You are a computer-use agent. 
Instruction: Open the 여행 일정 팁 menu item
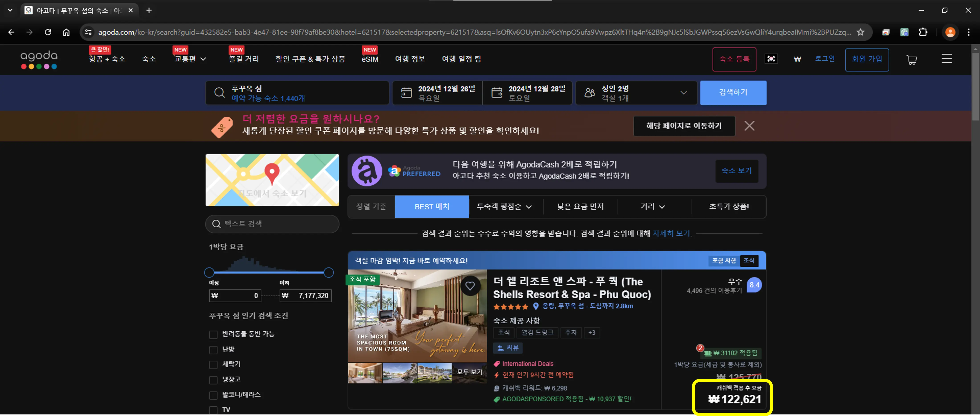click(x=461, y=59)
